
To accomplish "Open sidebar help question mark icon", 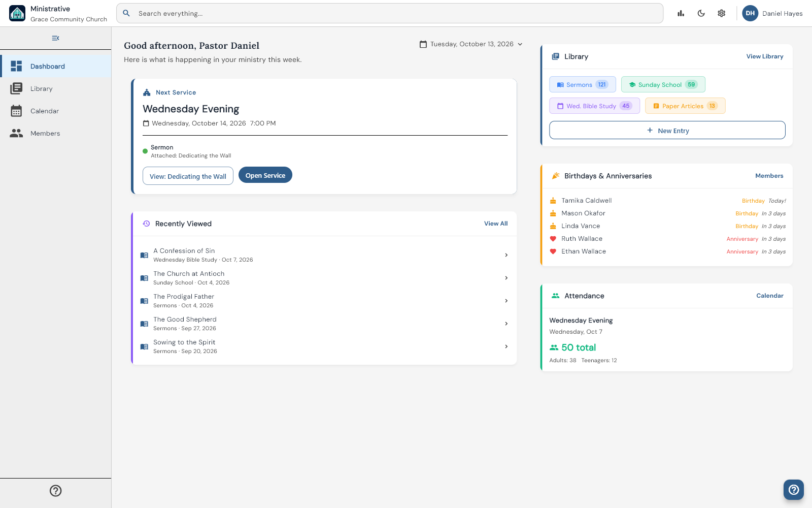I will (x=56, y=491).
